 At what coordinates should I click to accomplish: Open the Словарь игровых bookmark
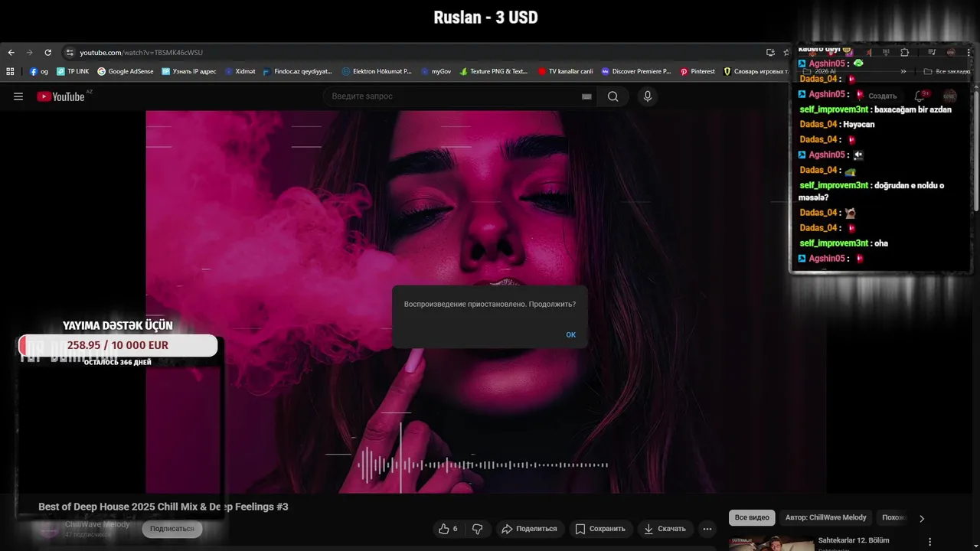point(756,71)
